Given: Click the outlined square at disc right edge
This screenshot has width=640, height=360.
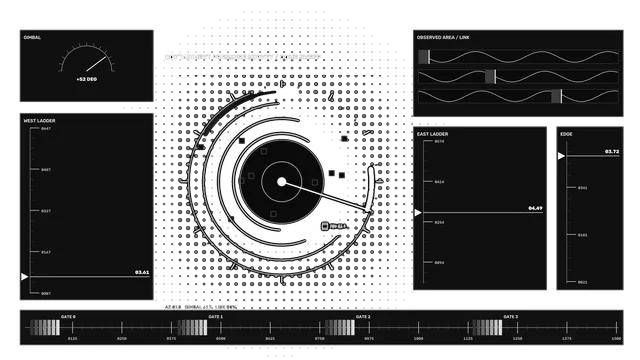Looking at the screenshot, I should coord(315,182).
